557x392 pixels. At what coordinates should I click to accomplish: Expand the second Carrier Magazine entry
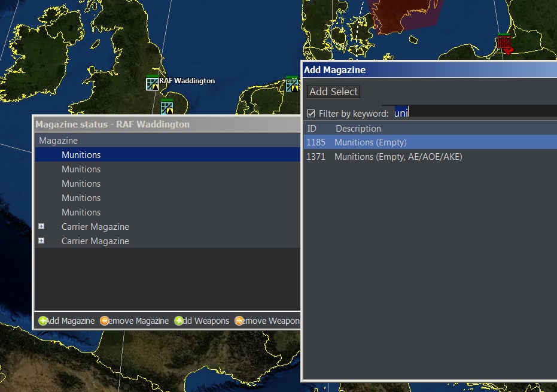click(x=41, y=241)
